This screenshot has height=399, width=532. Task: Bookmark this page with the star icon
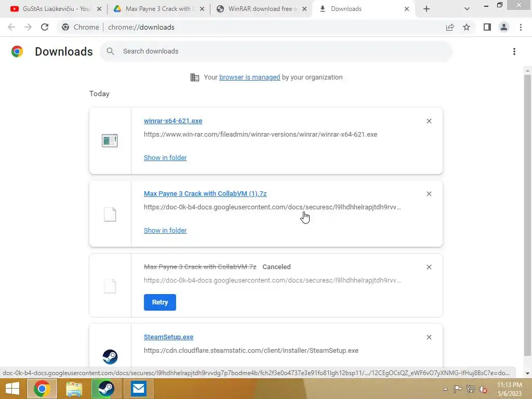coord(467,27)
